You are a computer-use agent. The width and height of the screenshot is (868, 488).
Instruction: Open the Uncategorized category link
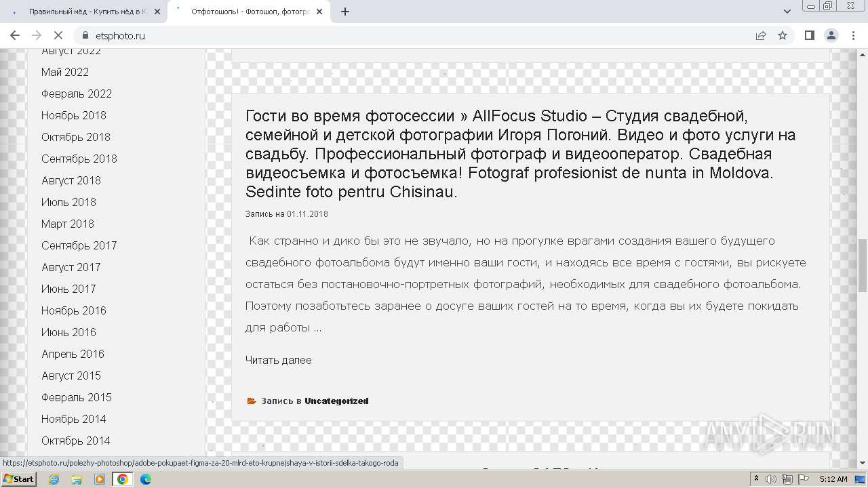336,401
